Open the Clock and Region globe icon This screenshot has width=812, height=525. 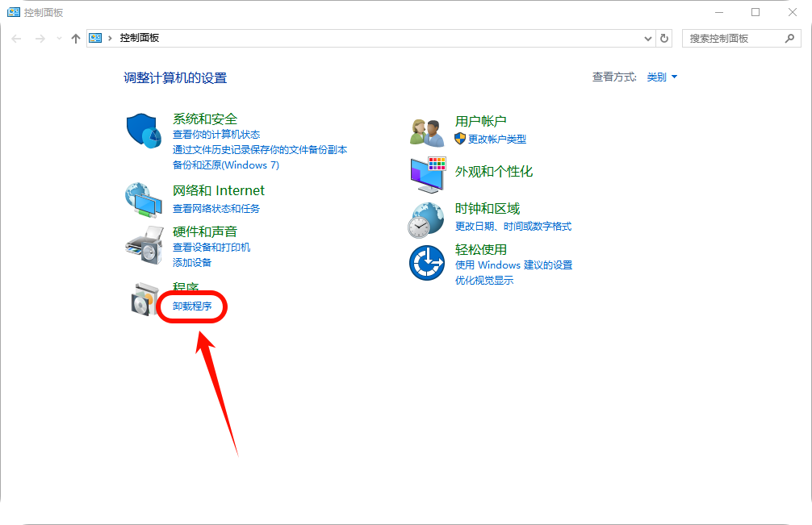pyautogui.click(x=425, y=220)
